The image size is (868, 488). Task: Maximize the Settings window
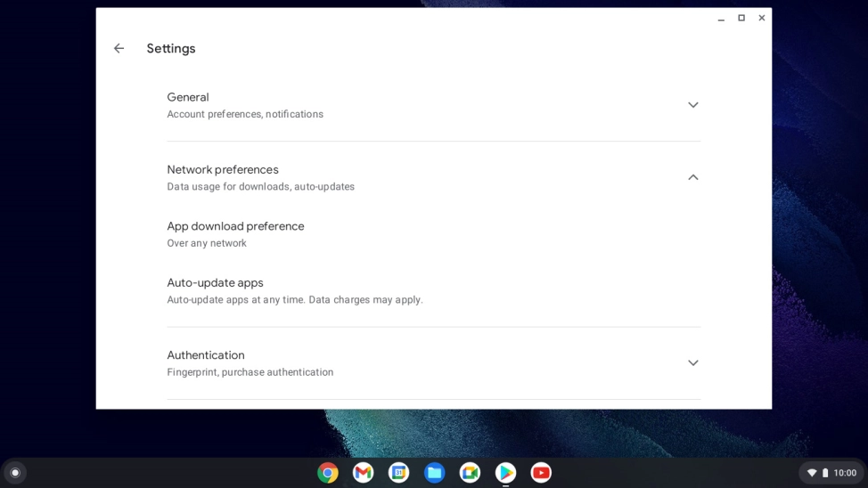(741, 19)
